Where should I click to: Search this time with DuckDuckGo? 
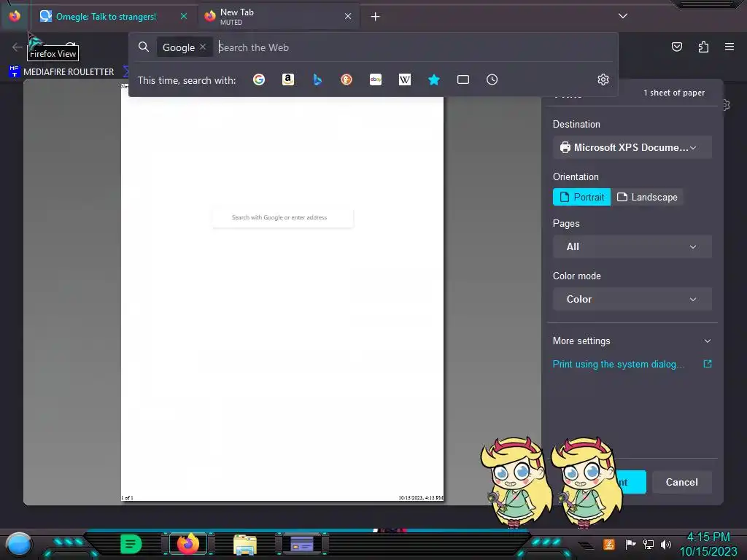coord(347,79)
